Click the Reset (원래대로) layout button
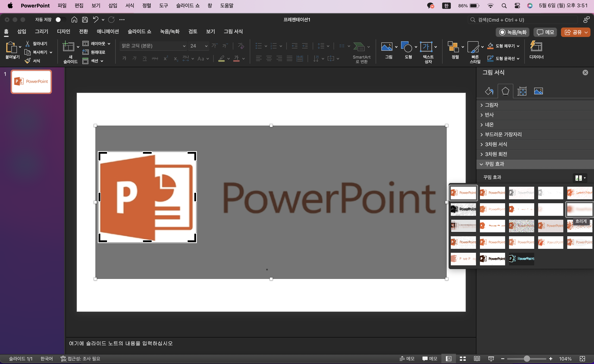Viewport: 594px width, 364px height. click(x=94, y=52)
